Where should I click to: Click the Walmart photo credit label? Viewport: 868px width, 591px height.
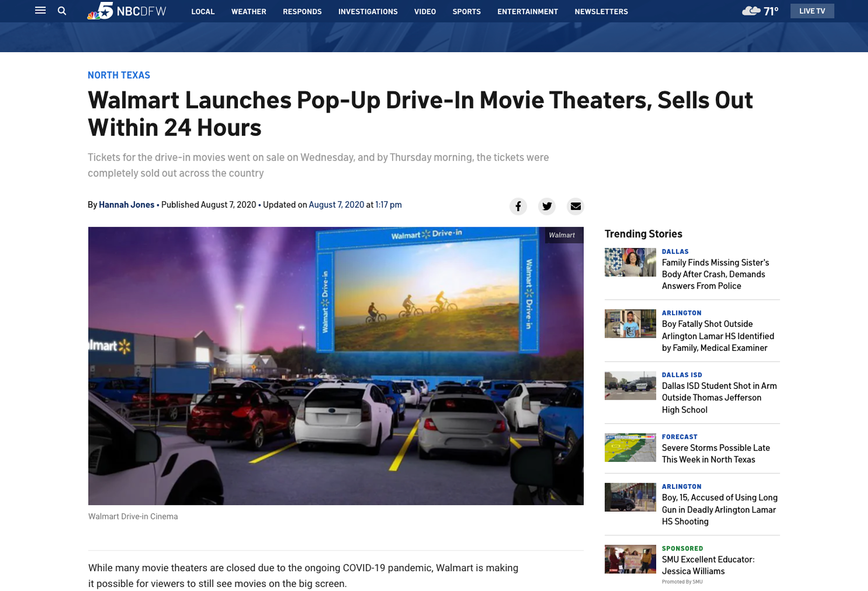562,235
